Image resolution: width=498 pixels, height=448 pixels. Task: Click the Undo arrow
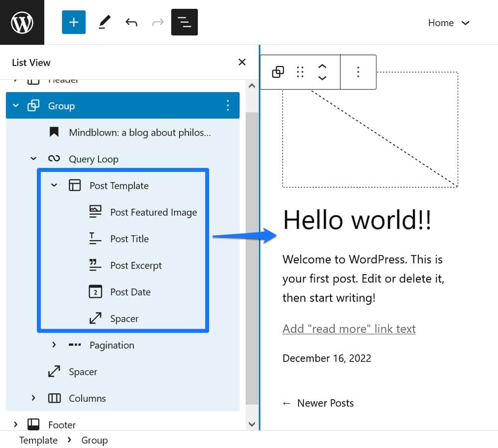click(x=131, y=22)
